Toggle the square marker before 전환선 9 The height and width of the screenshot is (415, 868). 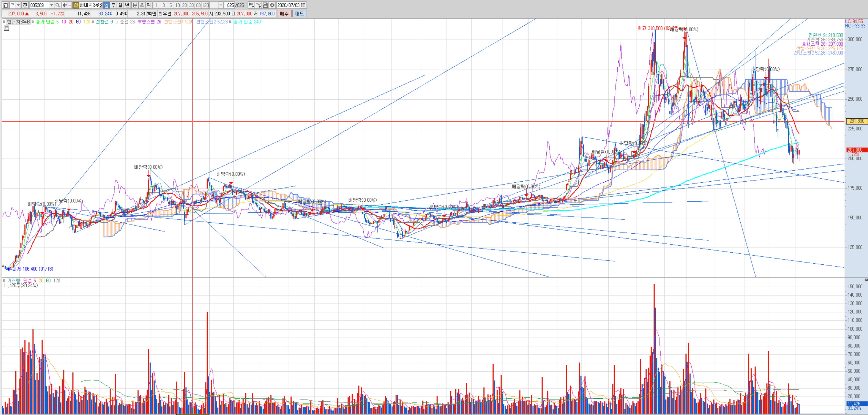click(93, 21)
